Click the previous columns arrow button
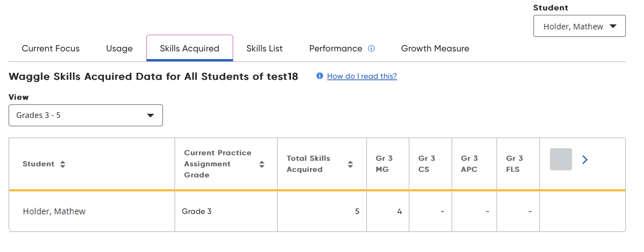The height and width of the screenshot is (252, 644). click(x=561, y=160)
